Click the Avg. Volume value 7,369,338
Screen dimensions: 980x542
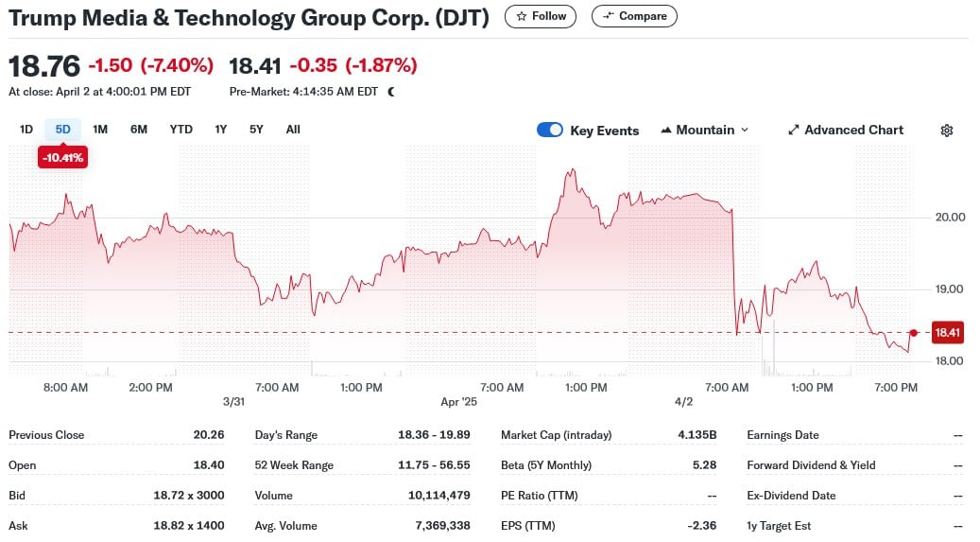[442, 526]
